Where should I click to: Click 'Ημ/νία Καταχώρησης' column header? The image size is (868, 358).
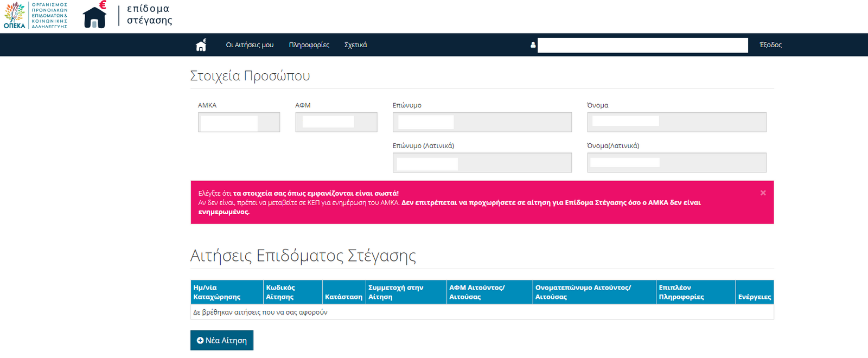[x=217, y=292]
